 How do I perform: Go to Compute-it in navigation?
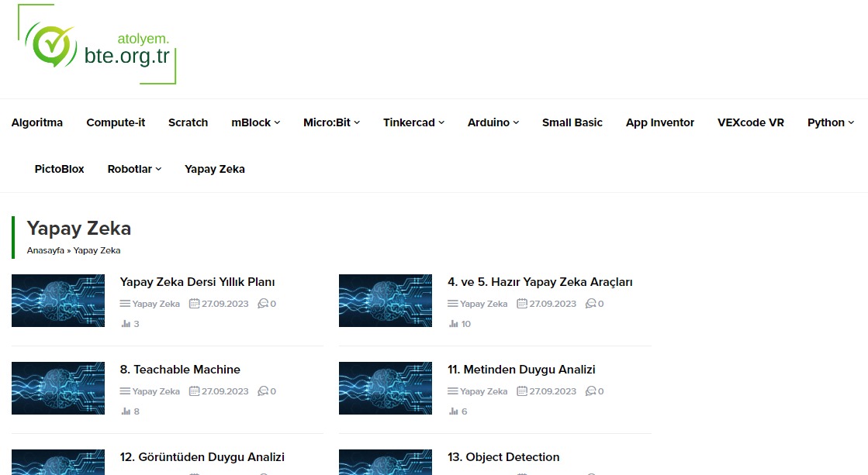tap(116, 122)
